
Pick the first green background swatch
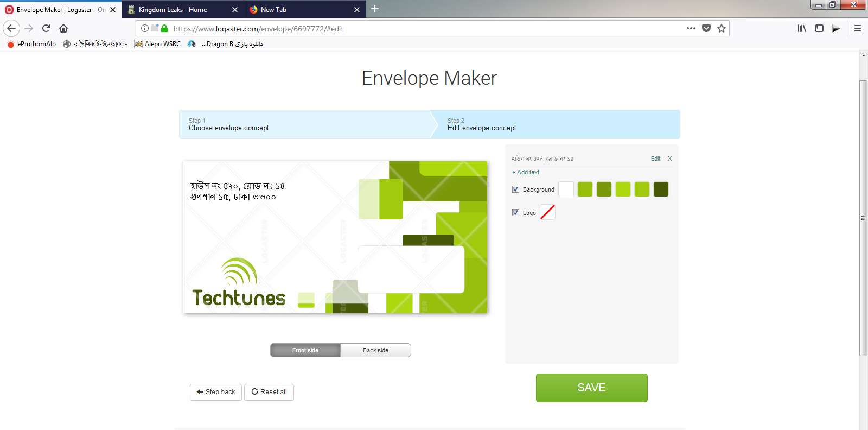point(585,189)
